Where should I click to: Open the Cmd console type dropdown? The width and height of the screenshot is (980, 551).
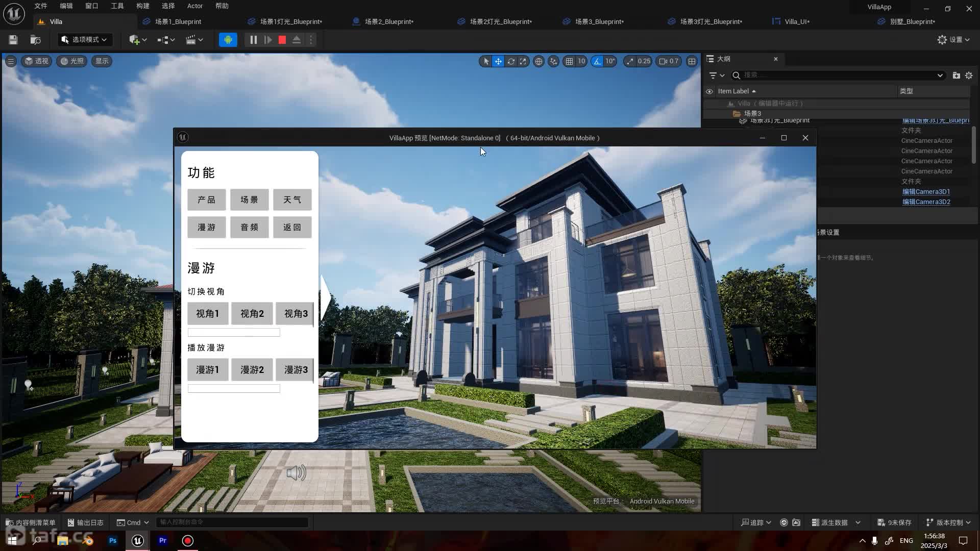pyautogui.click(x=133, y=522)
